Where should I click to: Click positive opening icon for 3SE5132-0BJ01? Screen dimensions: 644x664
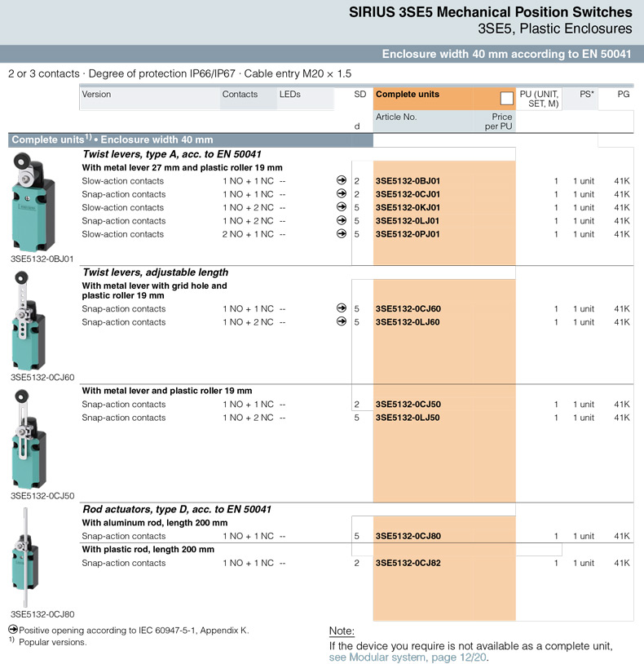(342, 181)
